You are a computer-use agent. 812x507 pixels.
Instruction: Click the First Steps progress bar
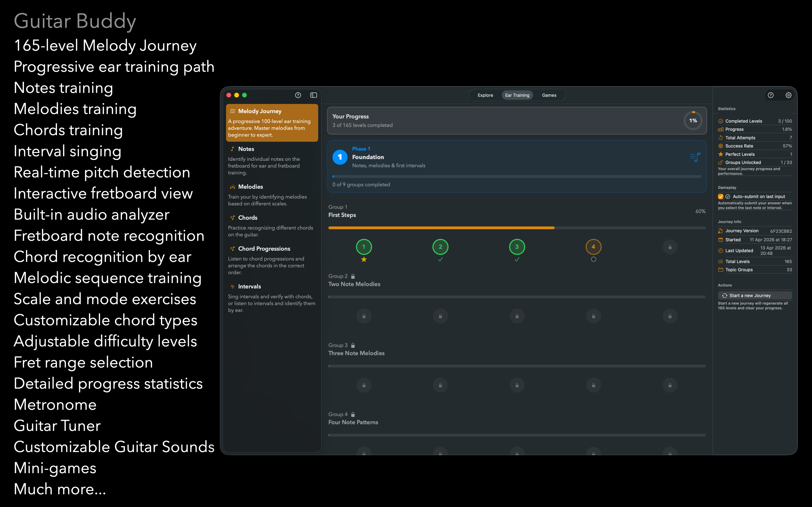[517, 228]
